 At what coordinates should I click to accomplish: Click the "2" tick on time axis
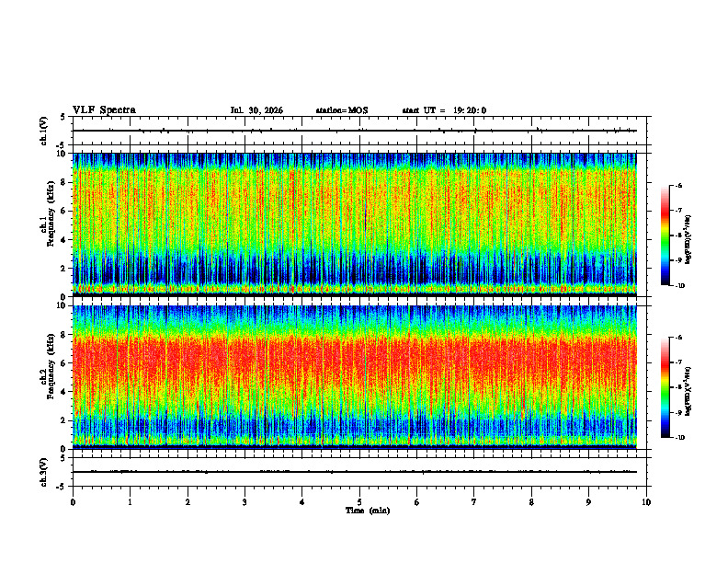pos(188,502)
